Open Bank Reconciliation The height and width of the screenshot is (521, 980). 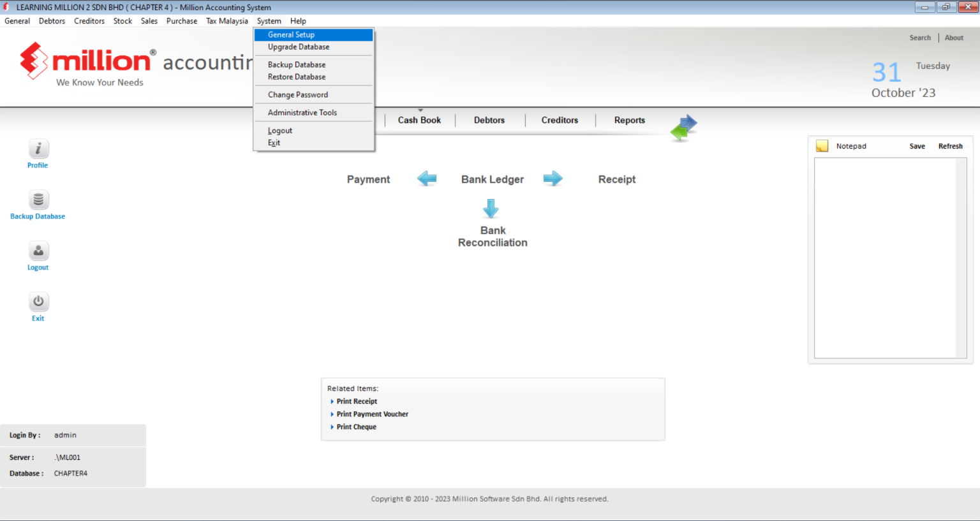coord(493,237)
